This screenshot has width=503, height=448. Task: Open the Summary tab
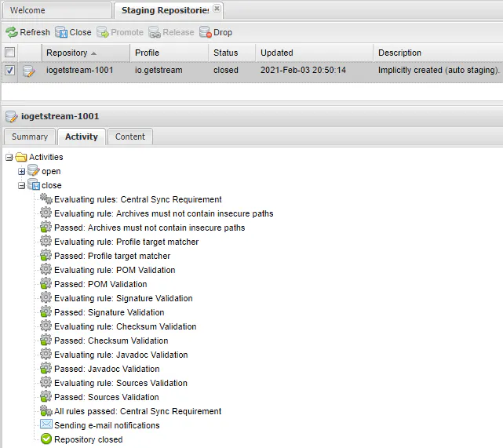[x=30, y=137]
